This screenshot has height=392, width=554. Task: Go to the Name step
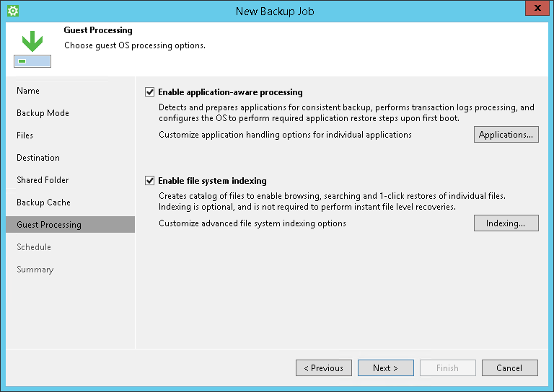tap(28, 91)
